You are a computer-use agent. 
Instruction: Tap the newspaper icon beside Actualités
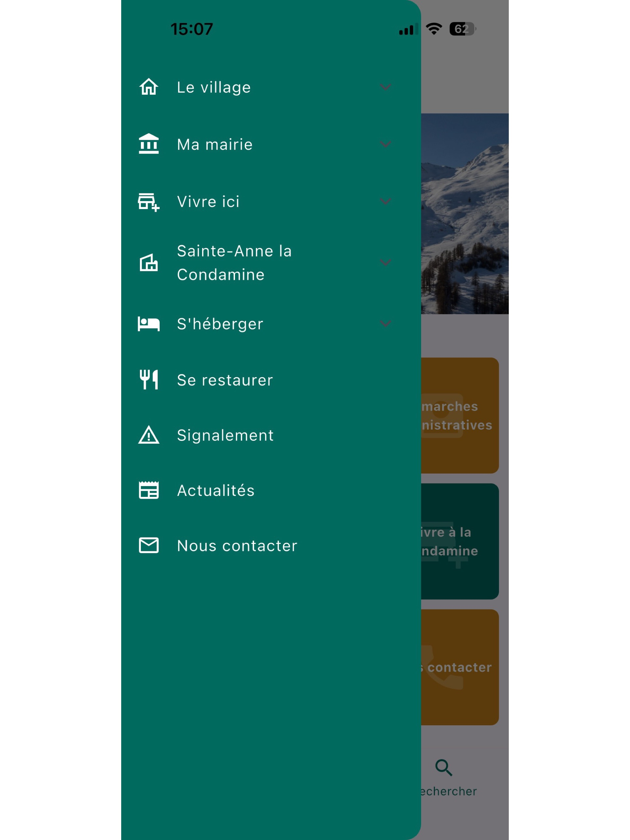click(149, 490)
